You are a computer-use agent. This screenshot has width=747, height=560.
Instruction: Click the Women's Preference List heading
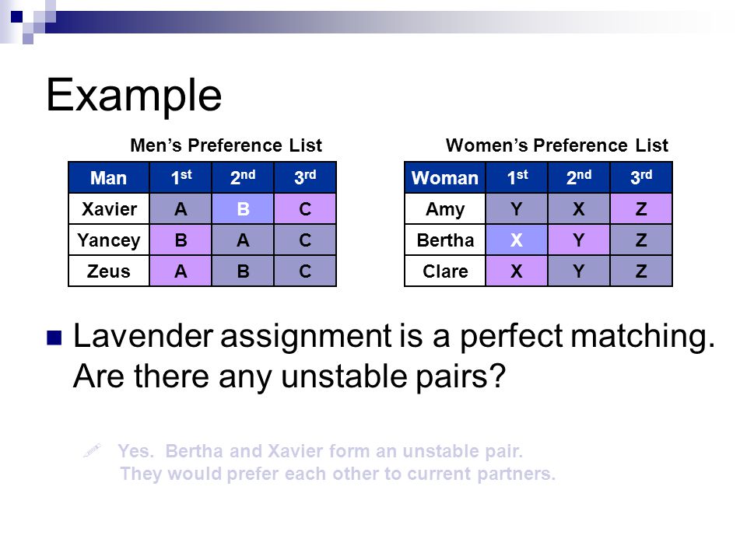(557, 145)
